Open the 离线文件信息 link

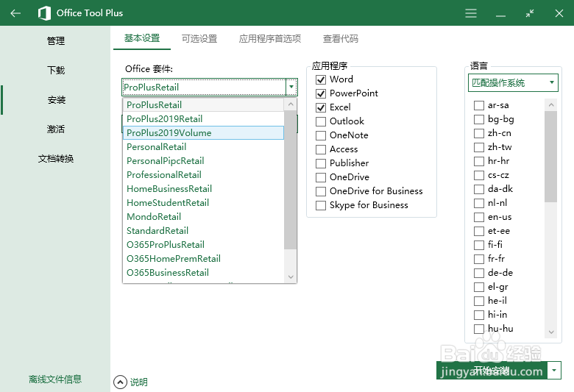(x=55, y=379)
